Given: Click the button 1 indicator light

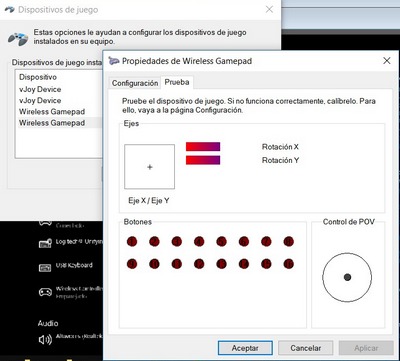Looking at the screenshot, I should pyautogui.click(x=132, y=241).
